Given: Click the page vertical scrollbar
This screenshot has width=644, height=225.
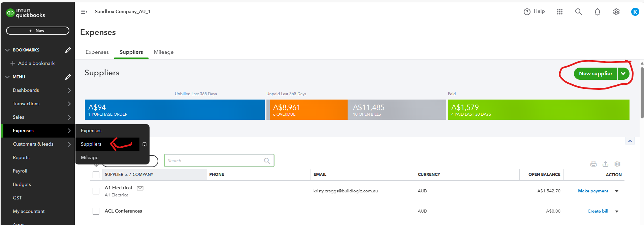Looking at the screenshot, I should pos(642,92).
